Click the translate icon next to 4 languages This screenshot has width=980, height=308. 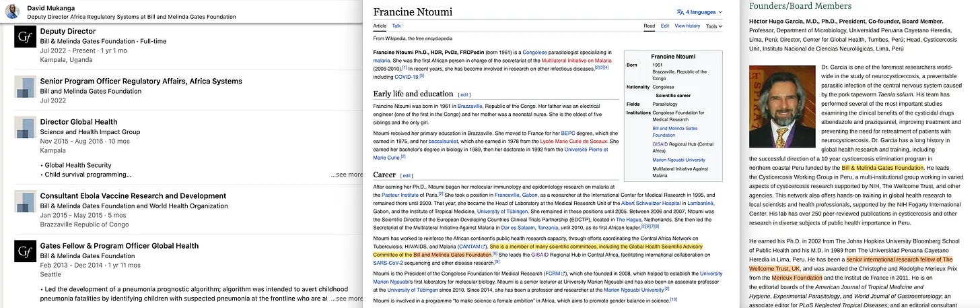pyautogui.click(x=680, y=12)
